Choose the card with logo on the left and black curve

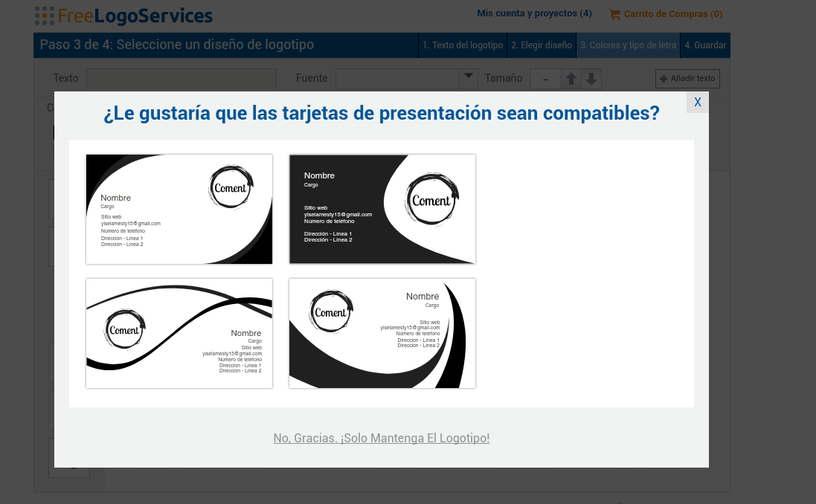[x=382, y=334]
